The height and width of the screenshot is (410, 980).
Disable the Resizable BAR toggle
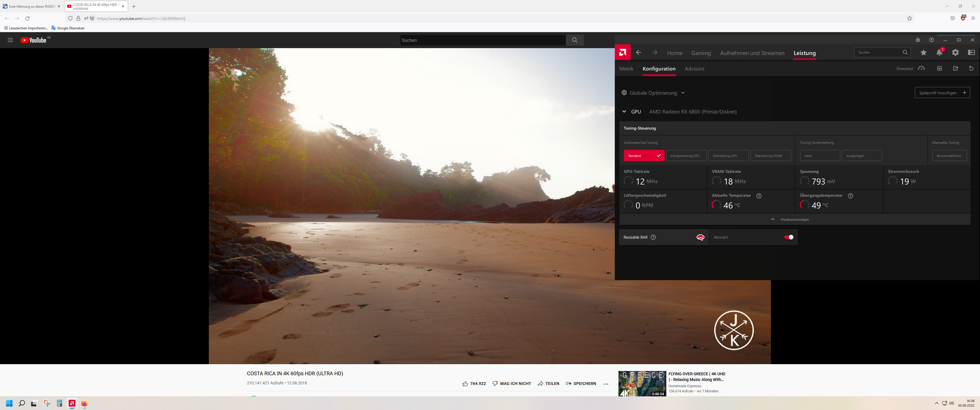[788, 237]
